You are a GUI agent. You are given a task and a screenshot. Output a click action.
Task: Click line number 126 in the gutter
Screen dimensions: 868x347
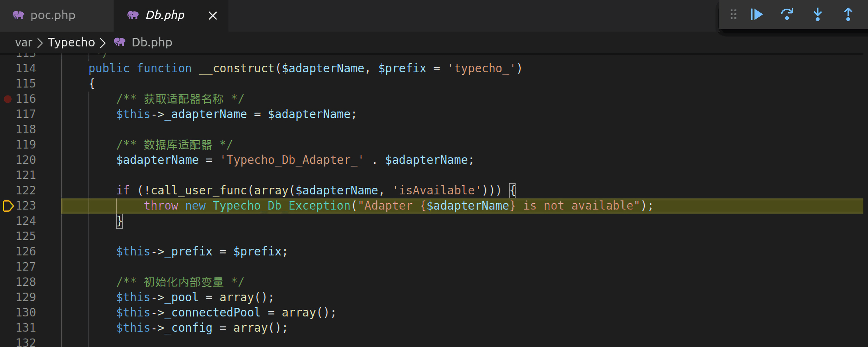tap(26, 252)
